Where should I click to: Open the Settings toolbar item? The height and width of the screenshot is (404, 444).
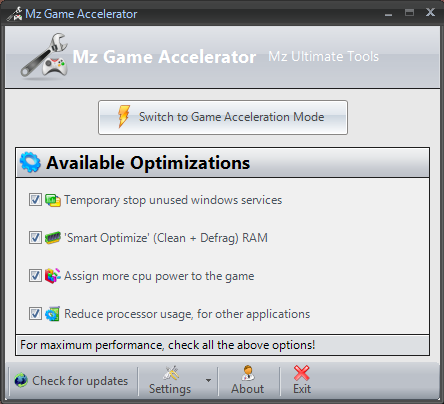[170, 381]
